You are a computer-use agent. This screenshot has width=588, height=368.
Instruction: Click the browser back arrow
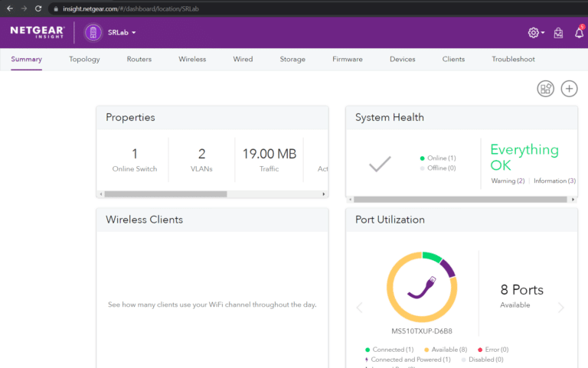point(10,8)
